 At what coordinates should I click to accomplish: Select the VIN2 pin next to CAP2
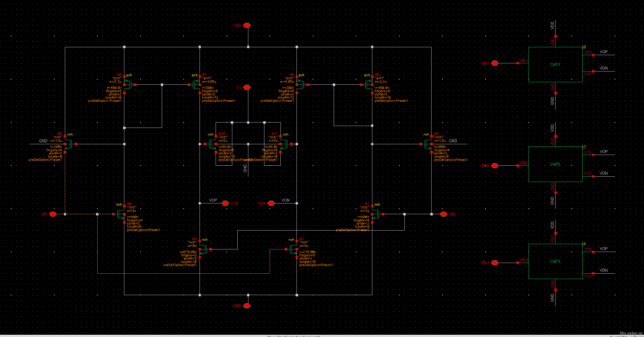[x=495, y=166]
